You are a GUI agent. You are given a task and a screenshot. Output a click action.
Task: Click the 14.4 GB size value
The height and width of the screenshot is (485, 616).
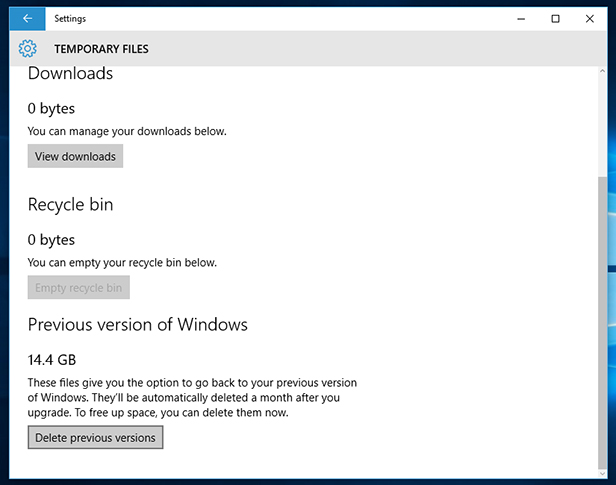coord(52,360)
